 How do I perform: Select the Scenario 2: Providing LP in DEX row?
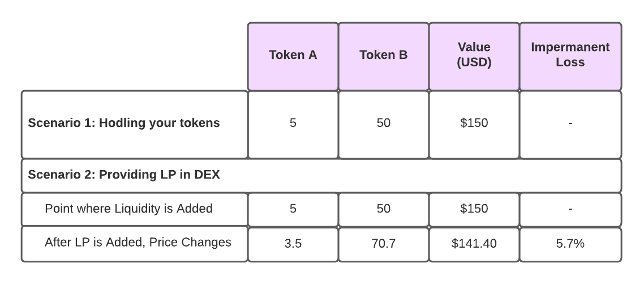click(321, 176)
